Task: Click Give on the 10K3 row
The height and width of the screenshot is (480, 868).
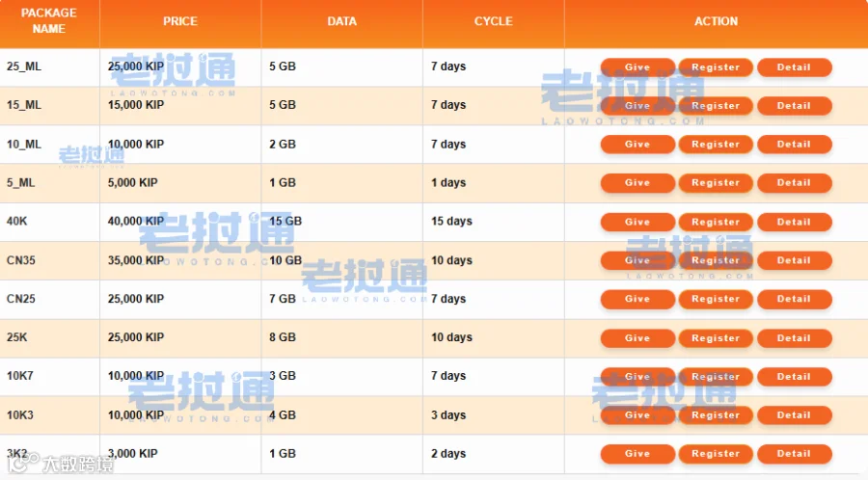Action: (x=637, y=415)
